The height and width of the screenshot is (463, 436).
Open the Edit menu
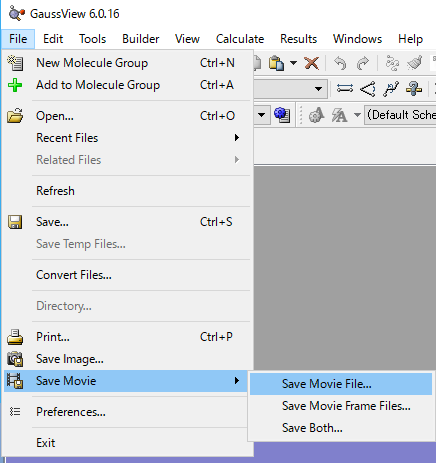53,39
